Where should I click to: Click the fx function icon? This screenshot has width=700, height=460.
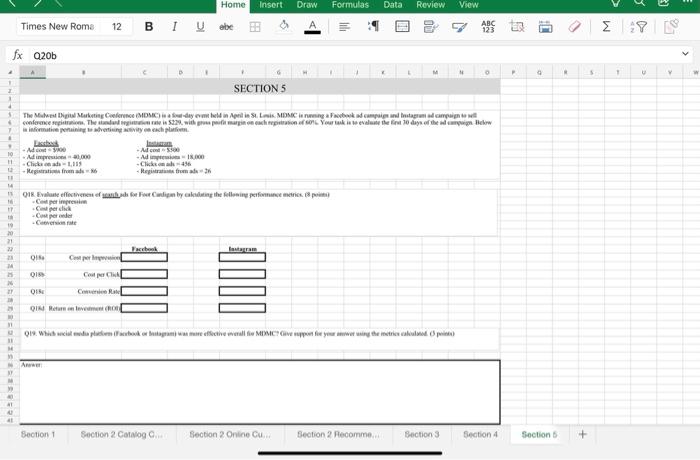(17, 55)
